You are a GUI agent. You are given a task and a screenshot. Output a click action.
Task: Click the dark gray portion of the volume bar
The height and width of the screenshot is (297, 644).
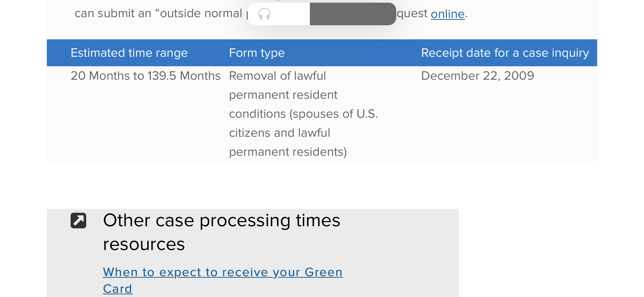(353, 14)
